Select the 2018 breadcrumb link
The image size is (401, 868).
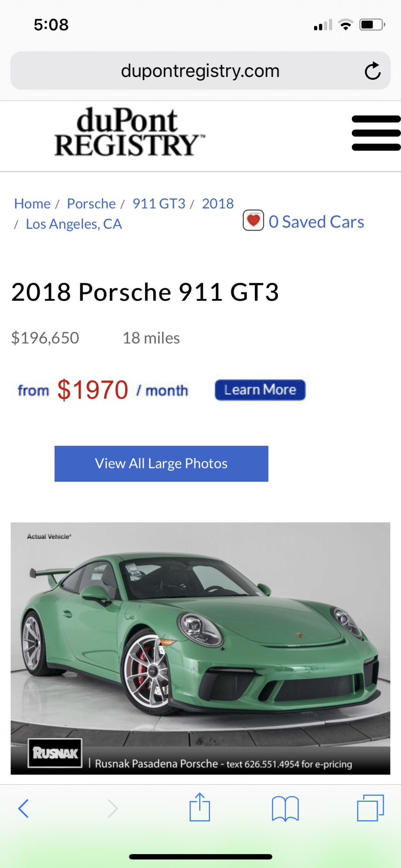tap(217, 203)
